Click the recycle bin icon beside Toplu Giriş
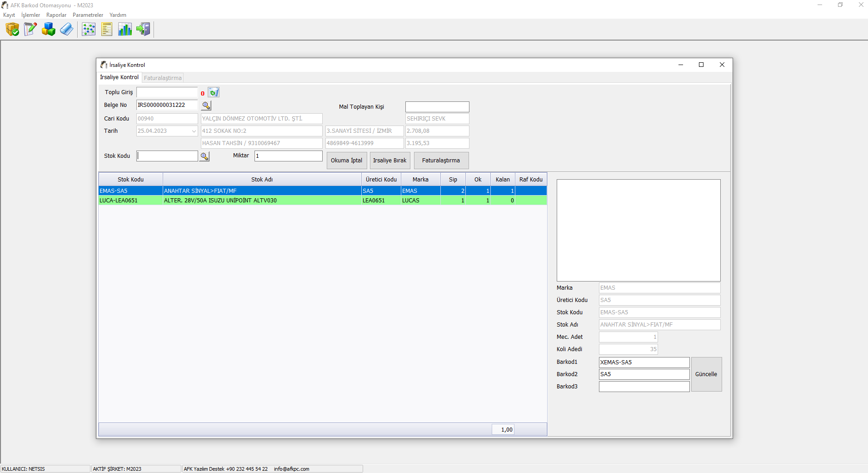The height and width of the screenshot is (473, 868). point(214,93)
